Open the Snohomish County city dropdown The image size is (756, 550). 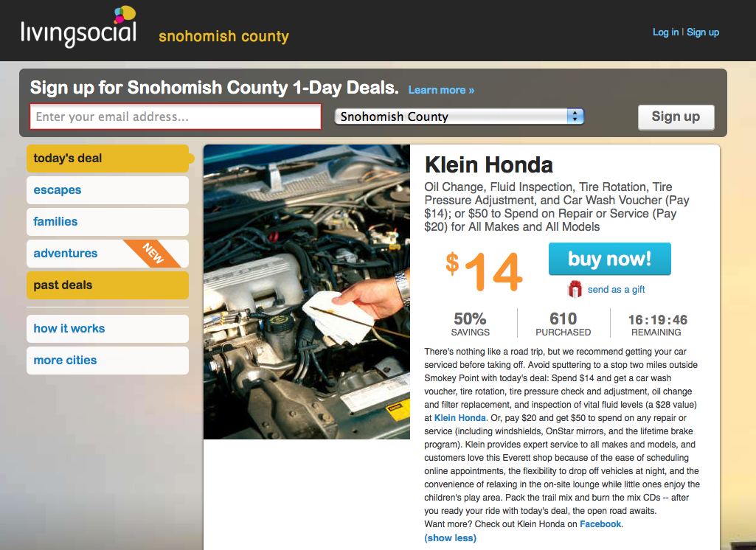click(x=459, y=116)
